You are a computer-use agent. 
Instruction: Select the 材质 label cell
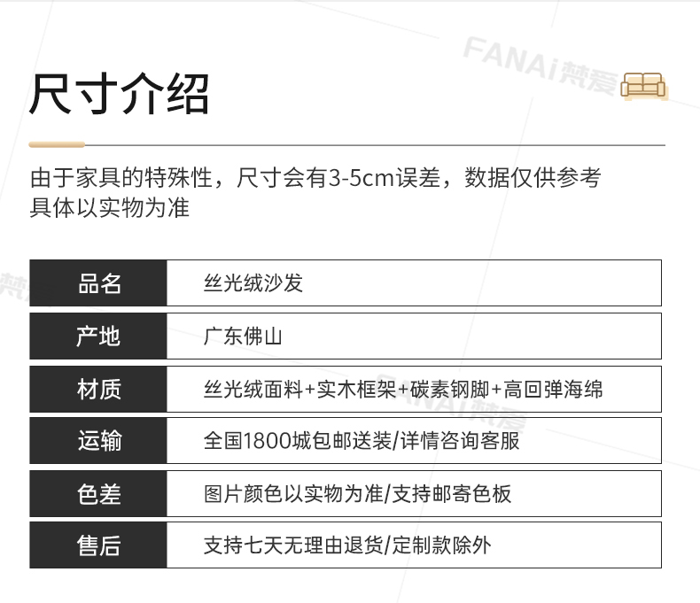pos(98,389)
